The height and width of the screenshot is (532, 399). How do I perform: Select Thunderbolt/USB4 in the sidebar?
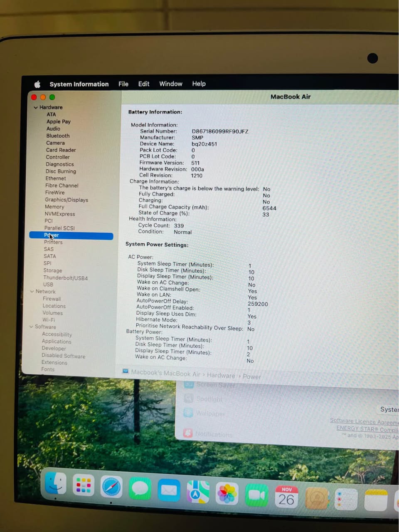66,278
